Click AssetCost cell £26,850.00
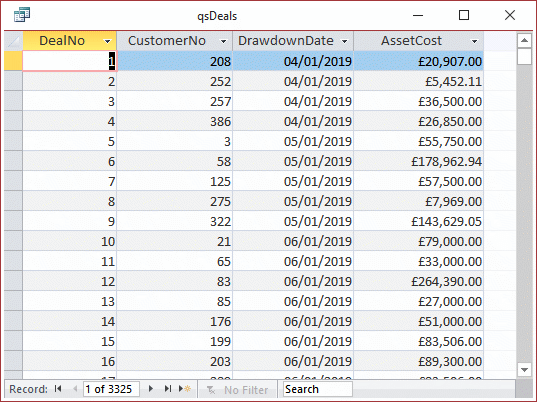 tap(419, 121)
